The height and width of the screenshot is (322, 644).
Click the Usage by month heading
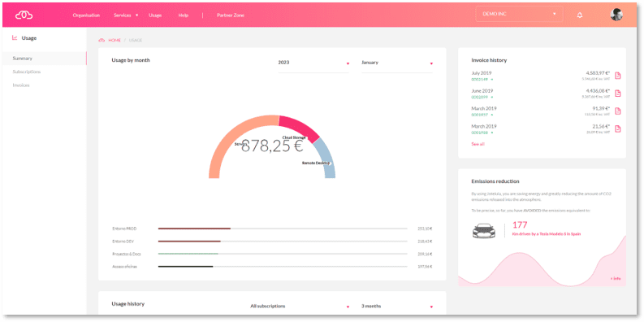(131, 60)
